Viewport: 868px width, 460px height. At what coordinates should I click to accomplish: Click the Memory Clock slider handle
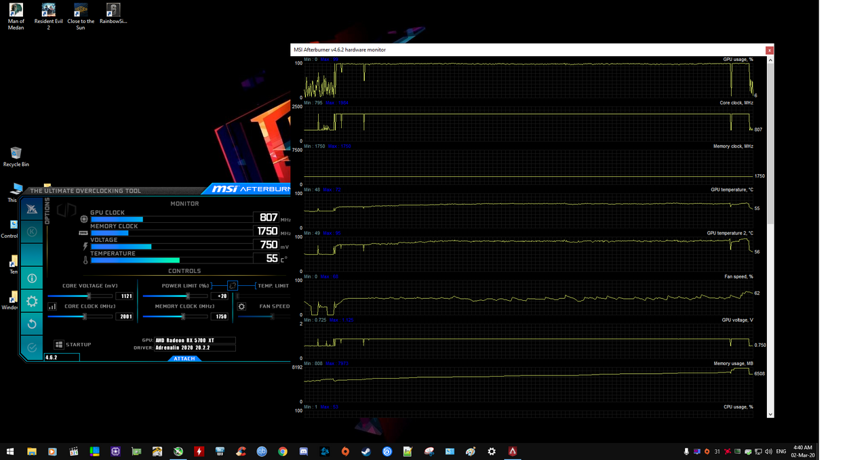[x=182, y=316]
